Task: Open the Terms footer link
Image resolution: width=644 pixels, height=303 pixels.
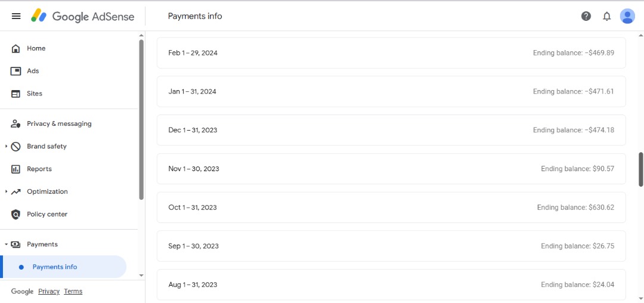Action: (x=73, y=292)
